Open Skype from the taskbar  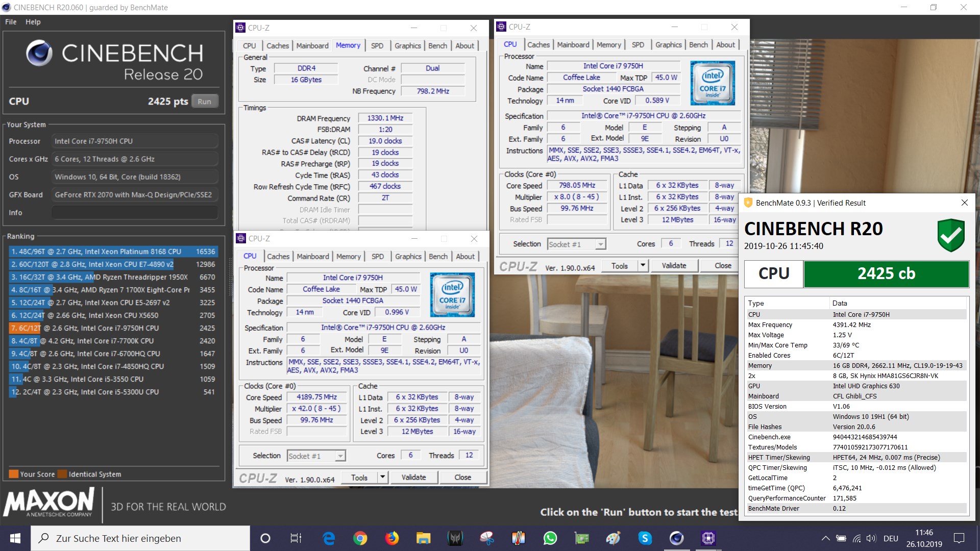pyautogui.click(x=645, y=538)
